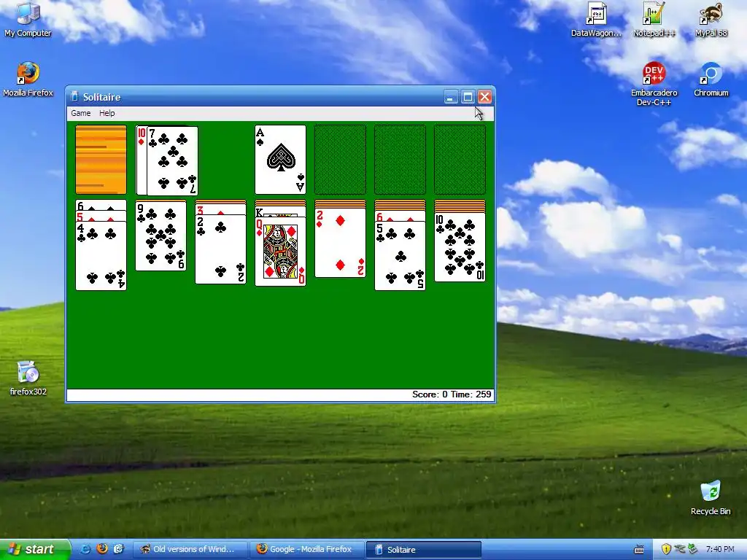Select the 2 of diamonds card
This screenshot has height=560, width=747.
click(340, 243)
